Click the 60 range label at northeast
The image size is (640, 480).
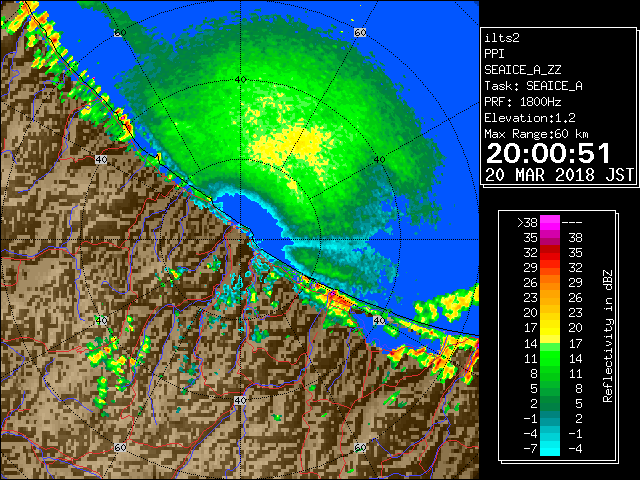360,33
